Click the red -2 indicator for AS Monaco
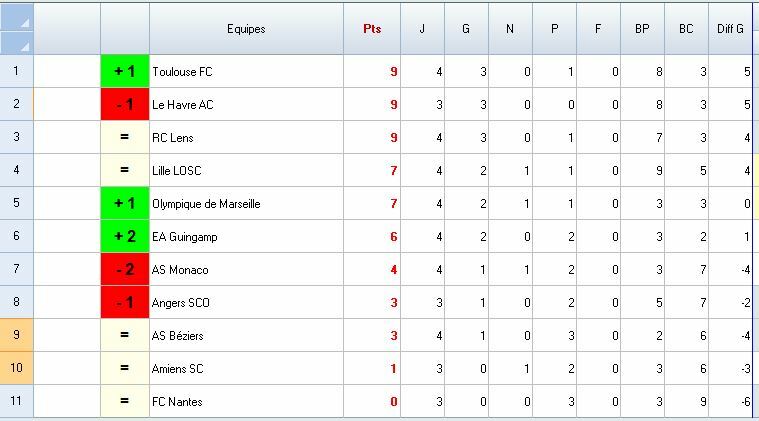759x421 pixels. [125, 270]
